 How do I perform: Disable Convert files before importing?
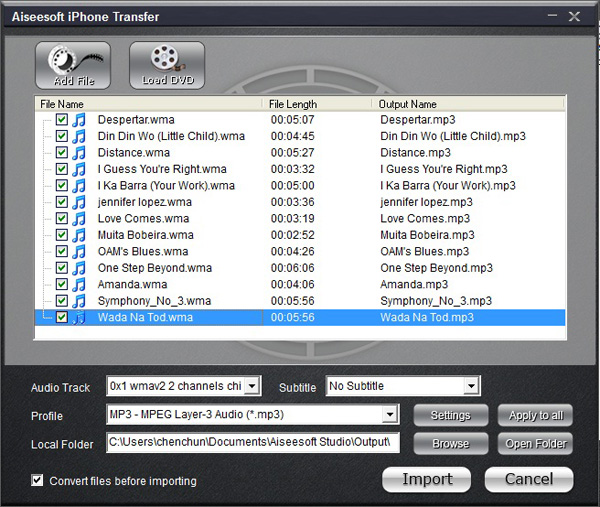pyautogui.click(x=37, y=480)
